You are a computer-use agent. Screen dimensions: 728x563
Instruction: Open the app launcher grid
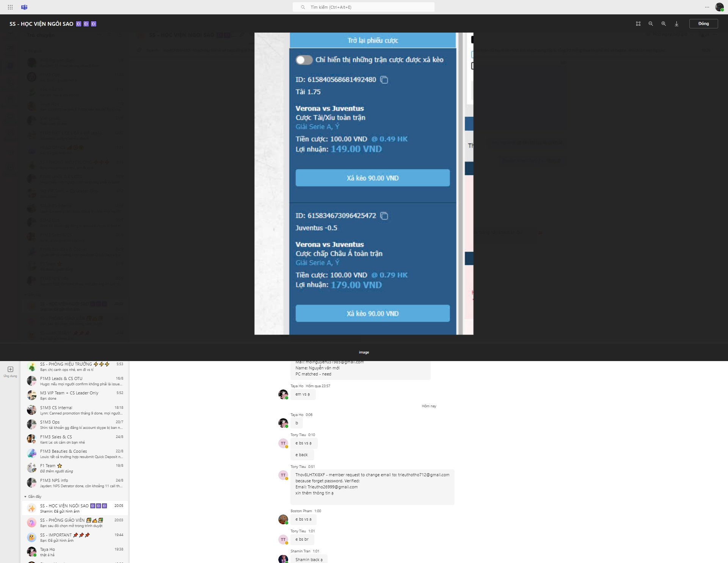pyautogui.click(x=10, y=7)
